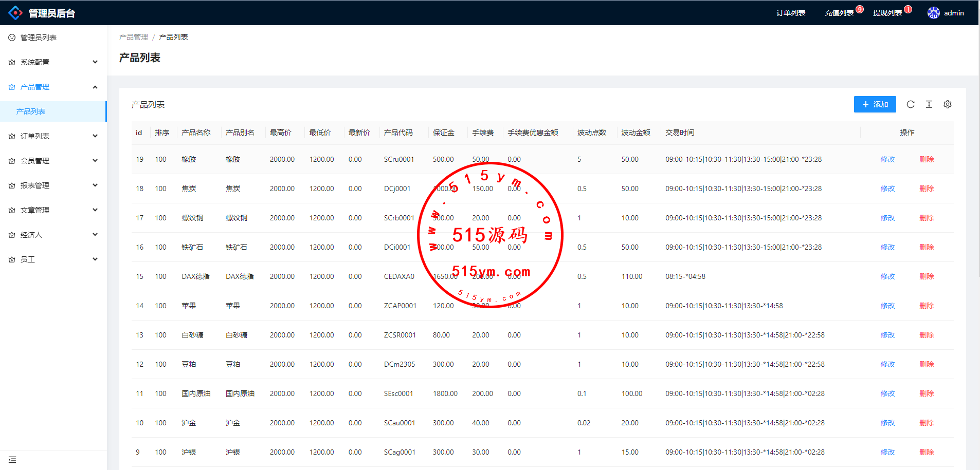Click the smiley icon beside 管理员列表
Image resolution: width=980 pixels, height=470 pixels.
12,37
